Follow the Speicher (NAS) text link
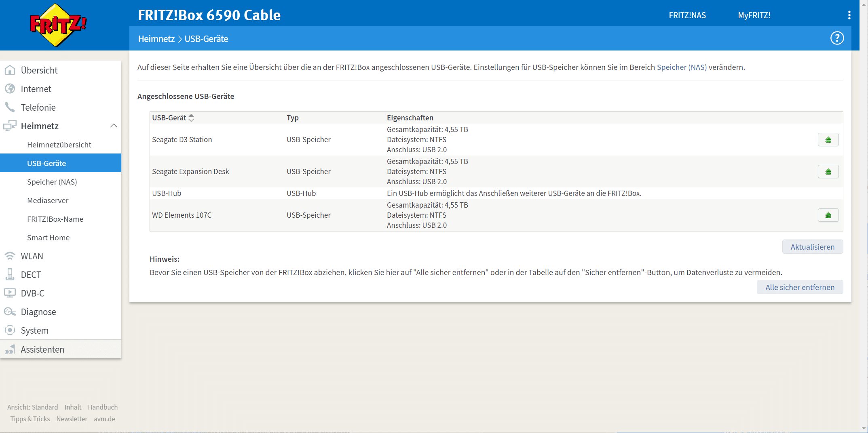The width and height of the screenshot is (868, 433). tap(682, 67)
